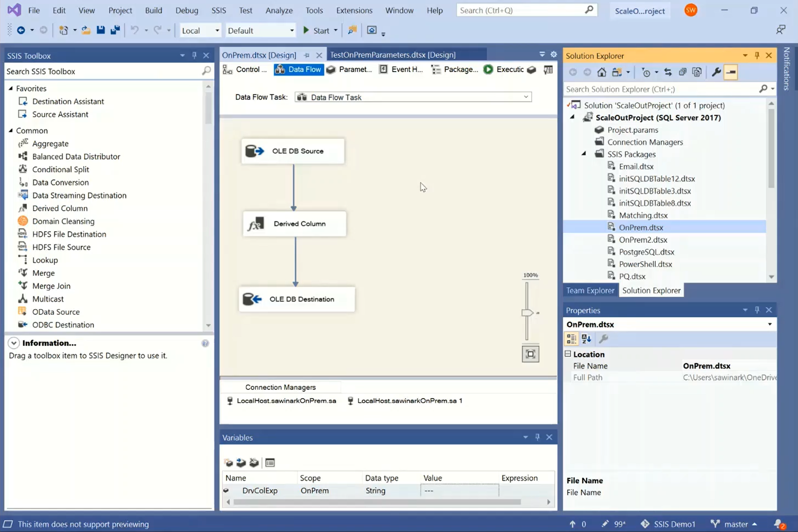
Task: Click the fit-to-window icon on the design surface
Action: pyautogui.click(x=530, y=354)
